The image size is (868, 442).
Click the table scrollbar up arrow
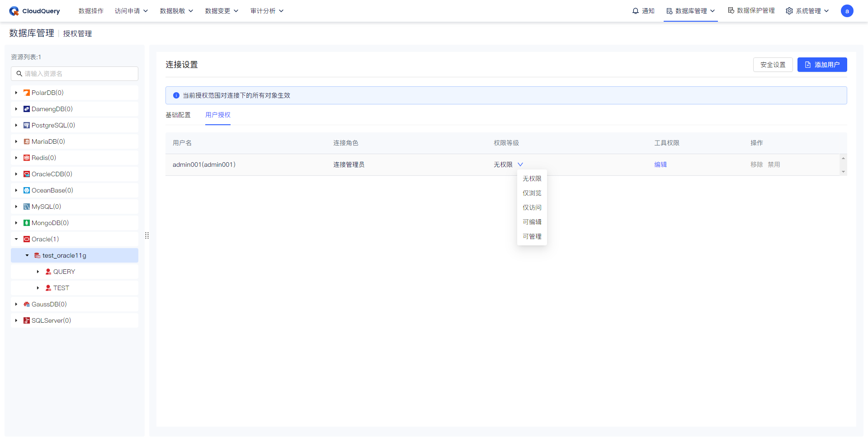point(843,158)
